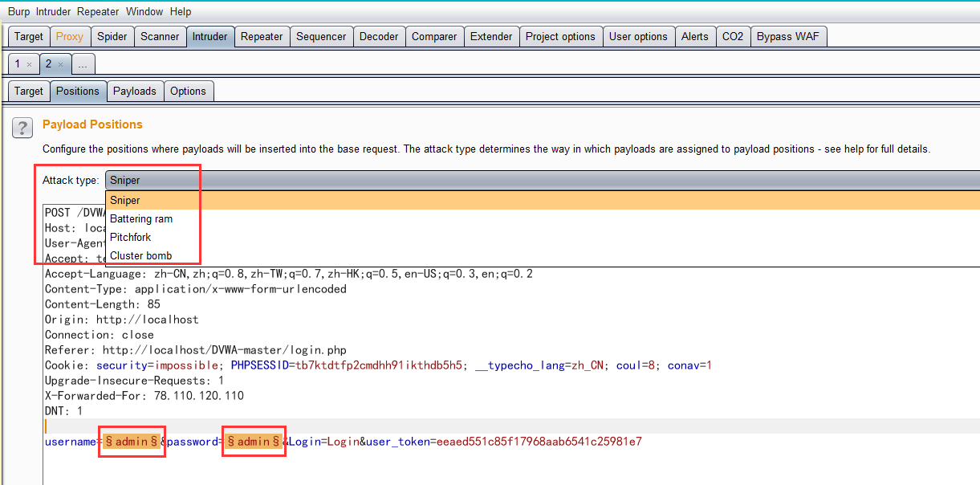The image size is (980, 485).
Task: Open the Help menu
Action: tap(181, 12)
